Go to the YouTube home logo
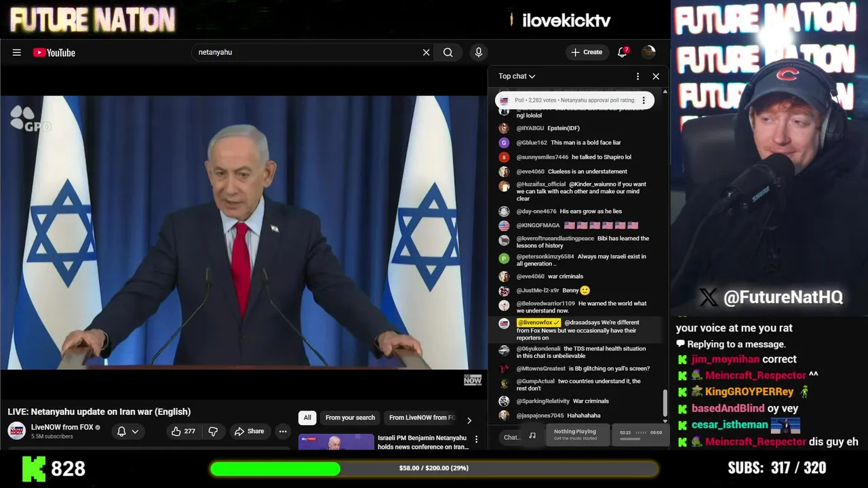 [54, 52]
